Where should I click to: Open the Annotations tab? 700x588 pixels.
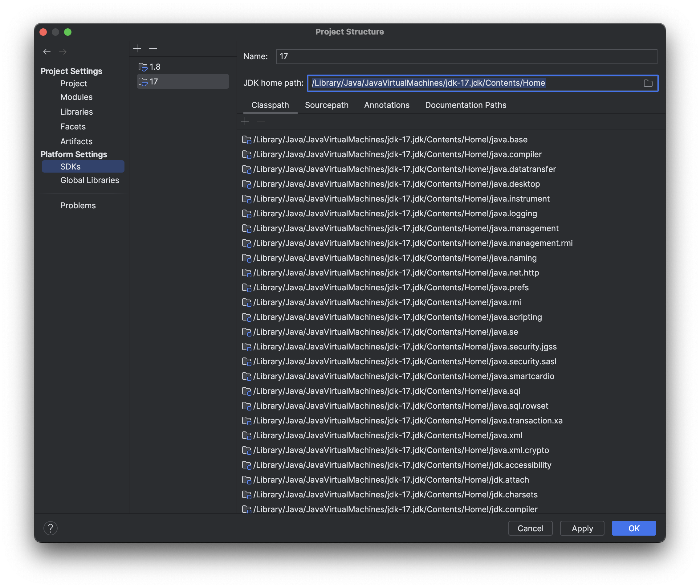coord(386,105)
